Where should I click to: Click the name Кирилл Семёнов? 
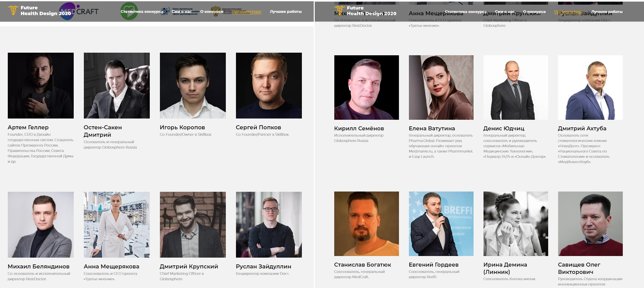point(359,128)
